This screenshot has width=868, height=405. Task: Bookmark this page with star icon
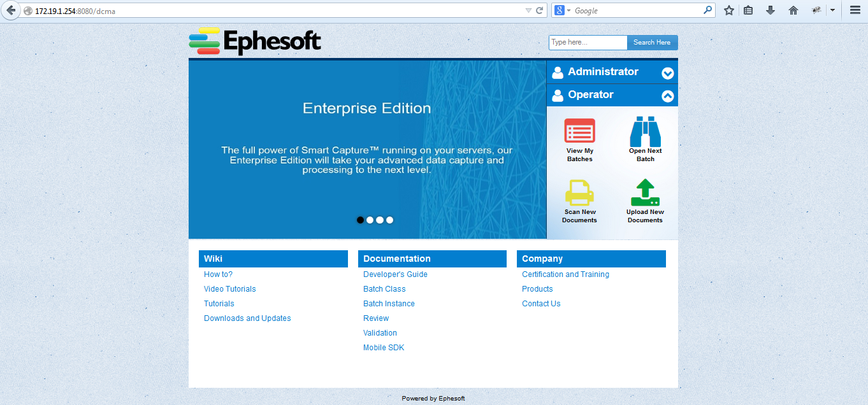[729, 10]
